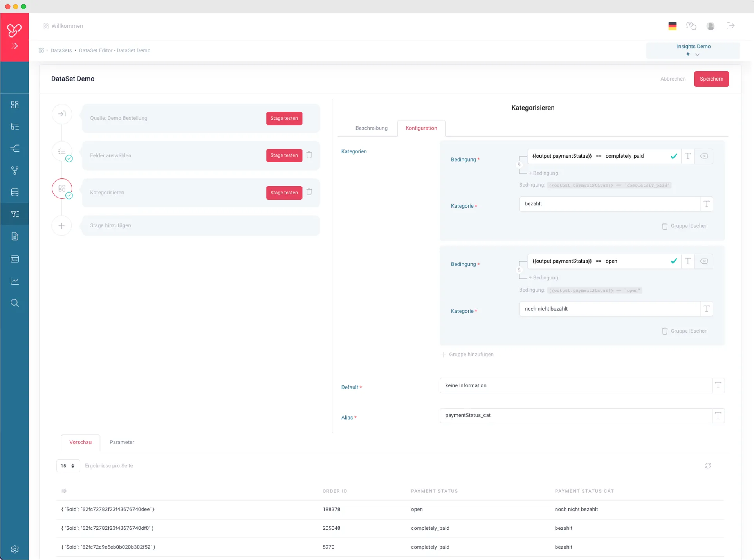Viewport: 754px width, 560px height.
Task: Open the user profile avatar
Action: point(711,26)
